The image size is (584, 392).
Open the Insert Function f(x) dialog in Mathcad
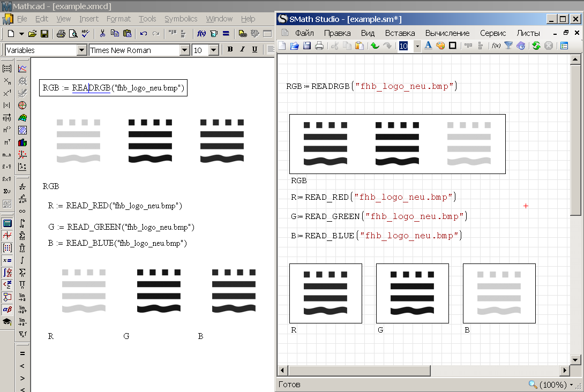[200, 34]
